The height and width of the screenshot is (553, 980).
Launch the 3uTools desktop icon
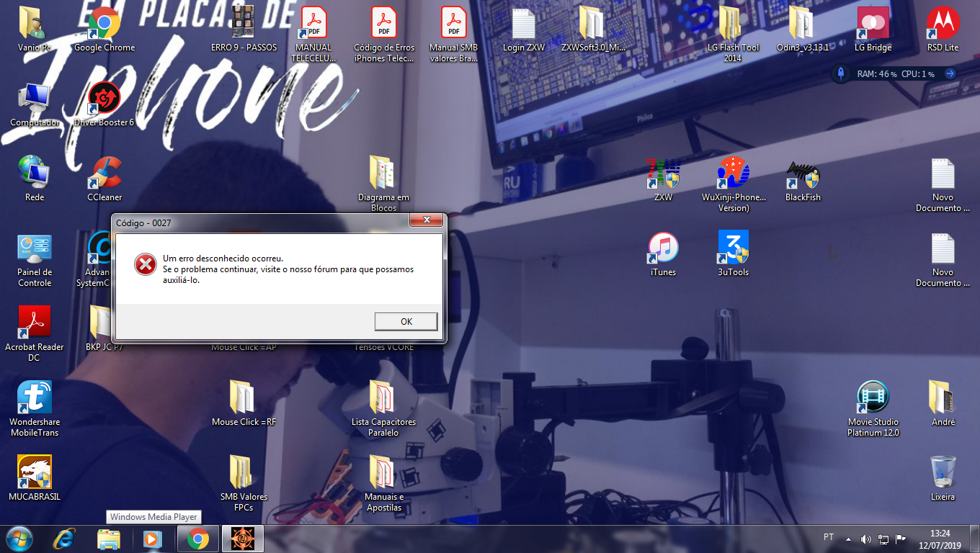(x=733, y=248)
